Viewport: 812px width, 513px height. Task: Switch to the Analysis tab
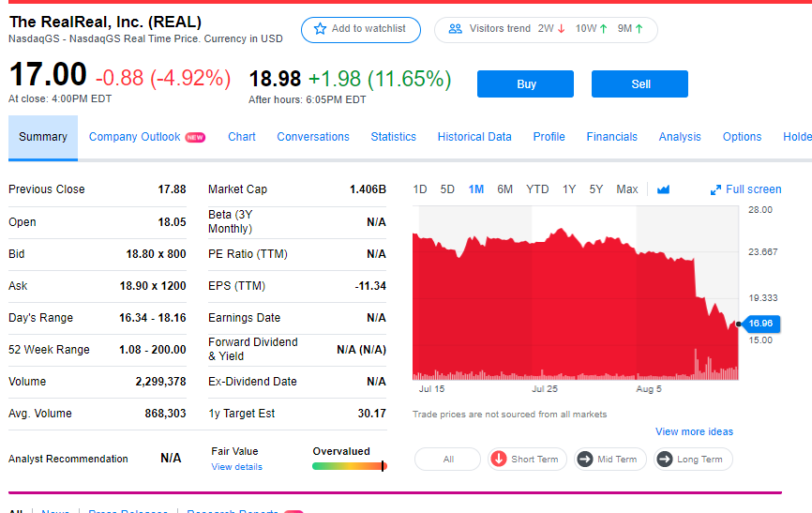pyautogui.click(x=680, y=137)
